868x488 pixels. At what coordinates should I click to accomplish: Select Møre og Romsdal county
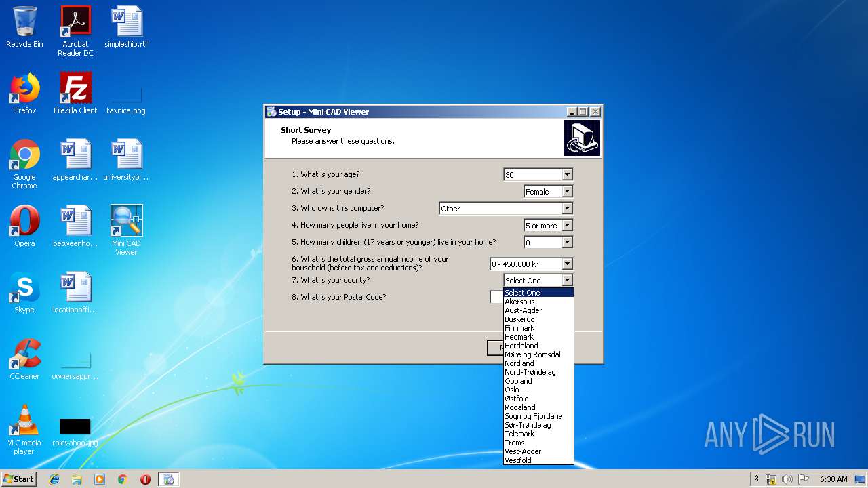coord(538,354)
